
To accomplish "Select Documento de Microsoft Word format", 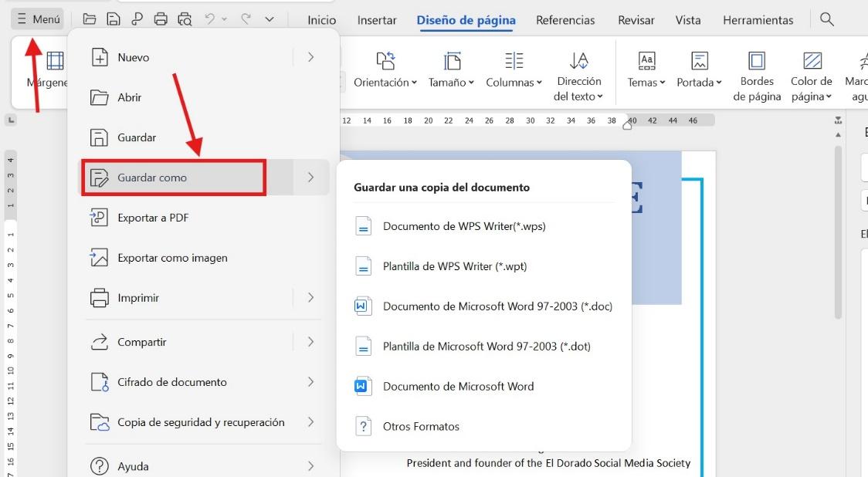I will [458, 386].
